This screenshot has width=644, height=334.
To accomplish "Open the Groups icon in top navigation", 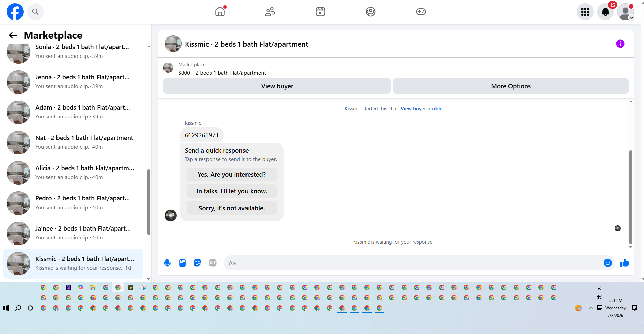I will click(x=371, y=12).
